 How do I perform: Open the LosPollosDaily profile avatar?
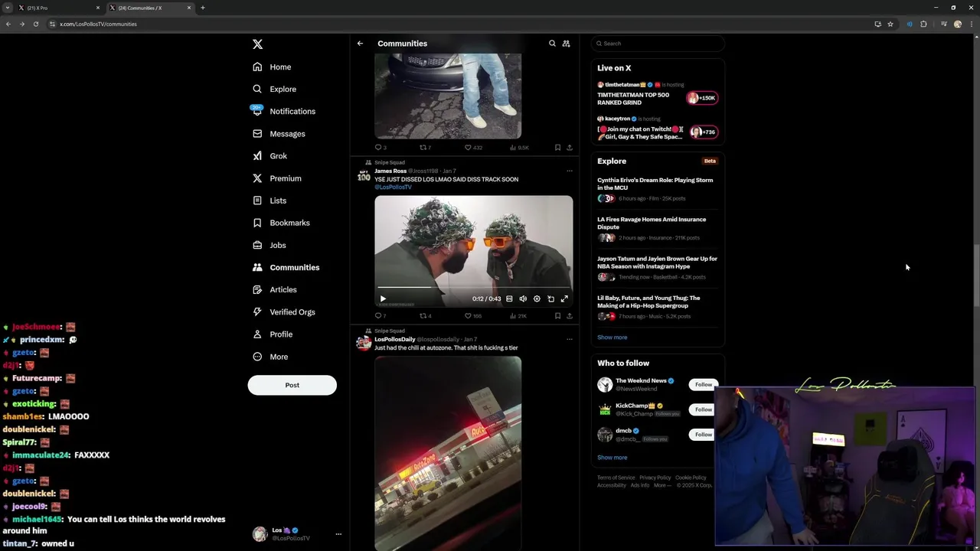tap(364, 344)
